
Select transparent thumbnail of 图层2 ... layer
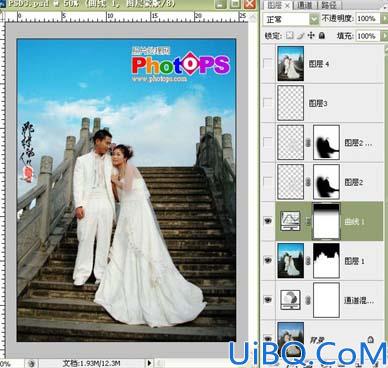(291, 142)
